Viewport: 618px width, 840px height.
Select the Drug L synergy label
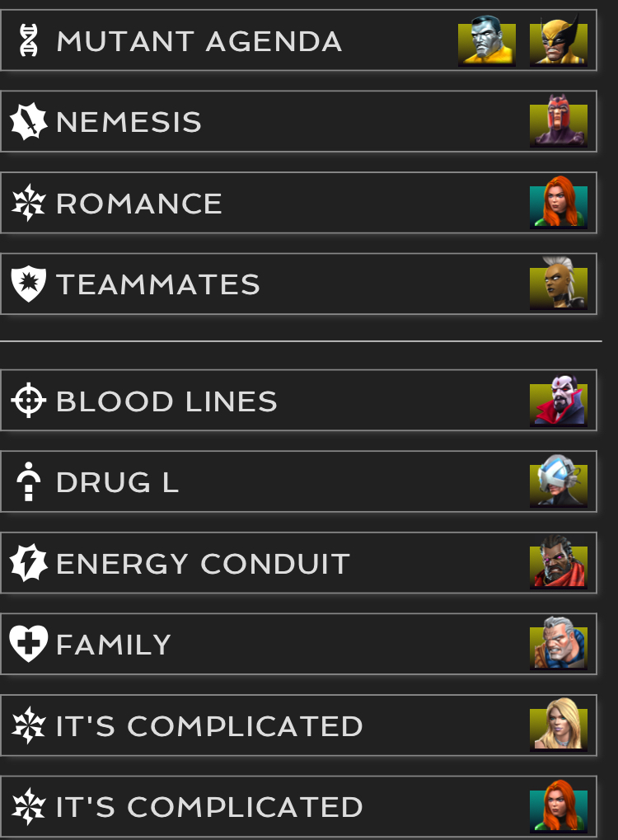click(117, 482)
